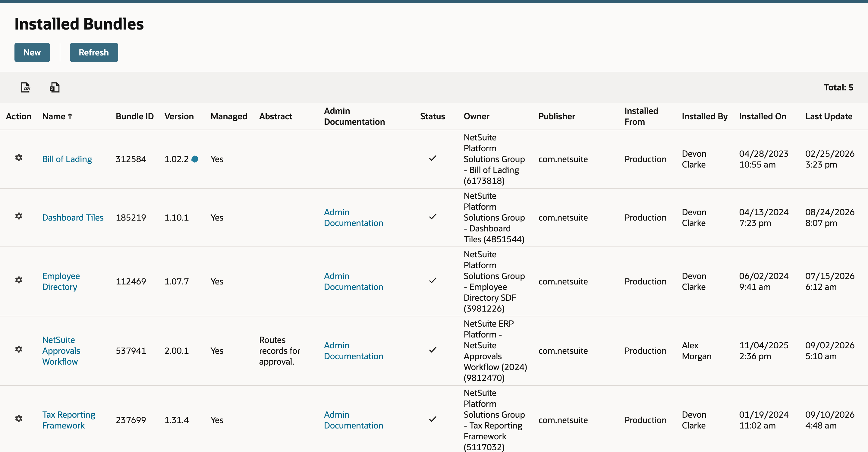868x452 pixels.
Task: Open action gear for Employee Directory
Action: [x=19, y=280]
